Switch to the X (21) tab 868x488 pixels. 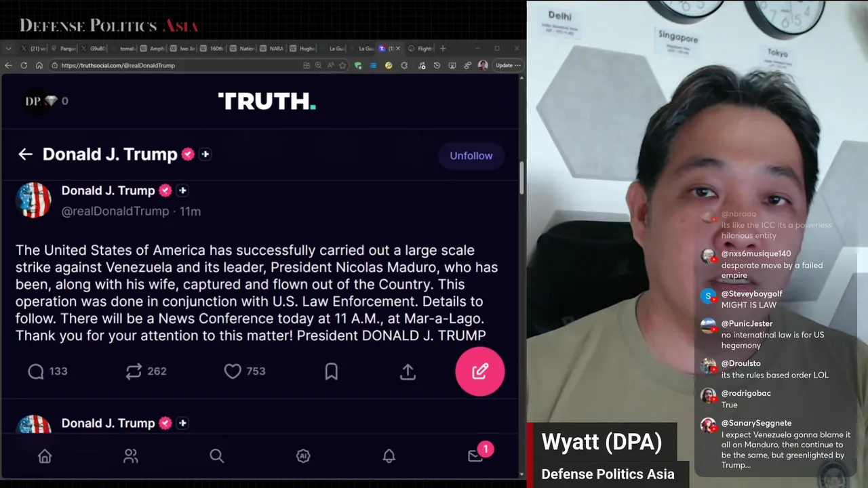pos(34,48)
